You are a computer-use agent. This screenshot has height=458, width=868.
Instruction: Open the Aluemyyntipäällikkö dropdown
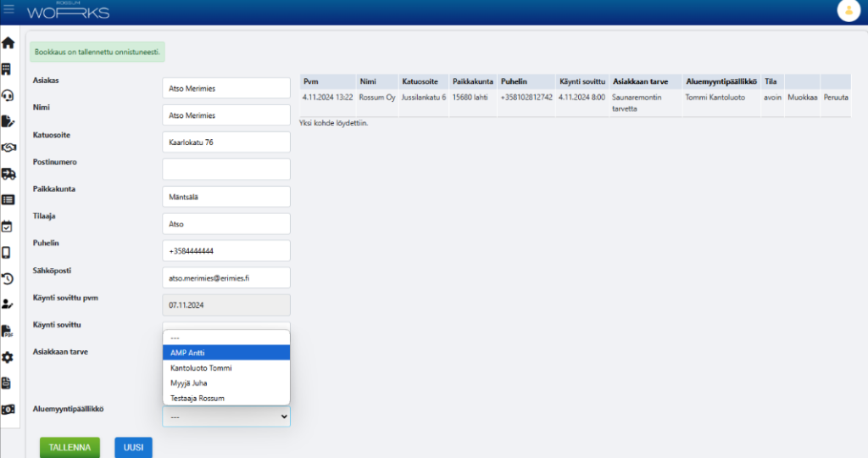pos(225,416)
